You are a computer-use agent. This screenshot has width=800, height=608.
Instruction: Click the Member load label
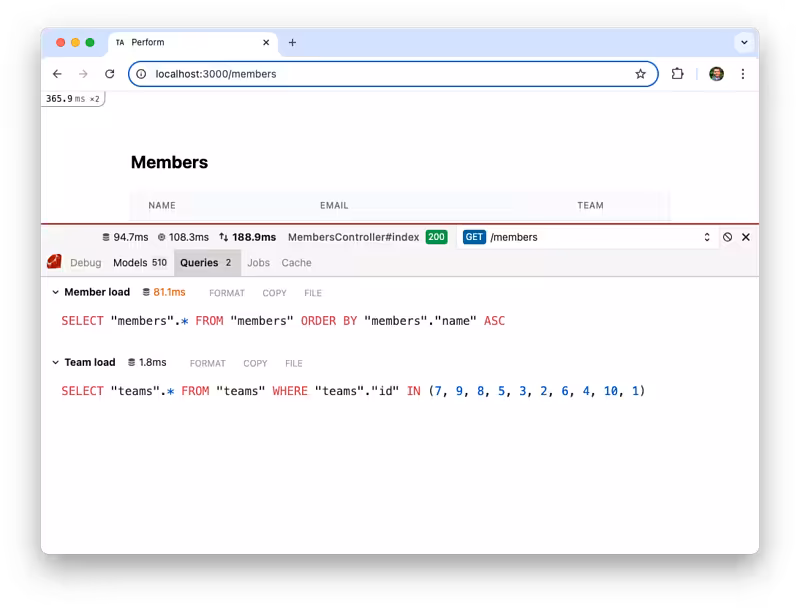[x=97, y=292]
